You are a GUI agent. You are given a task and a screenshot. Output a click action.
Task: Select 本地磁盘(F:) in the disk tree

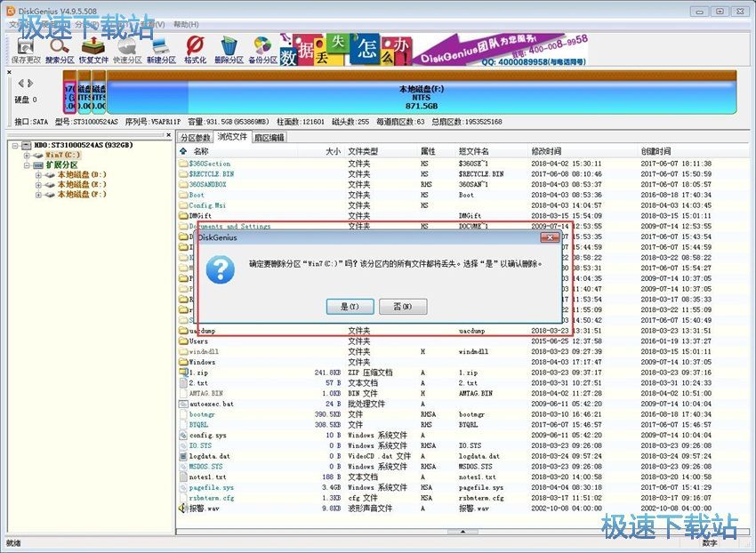pyautogui.click(x=82, y=195)
